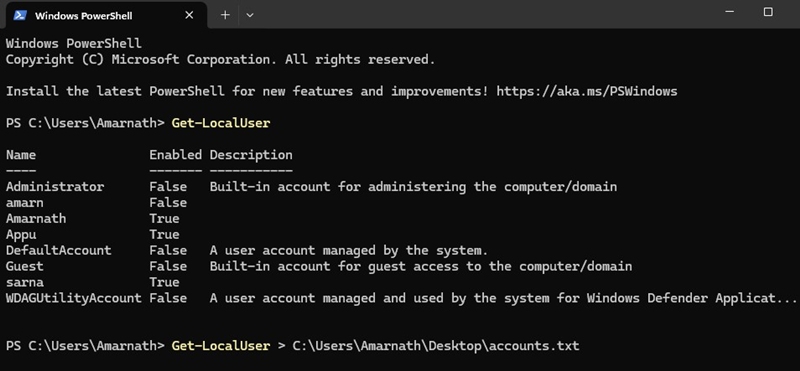Click the False value in WDAGUtilityAccount row
Screen dimensions: 800x371
[168, 298]
